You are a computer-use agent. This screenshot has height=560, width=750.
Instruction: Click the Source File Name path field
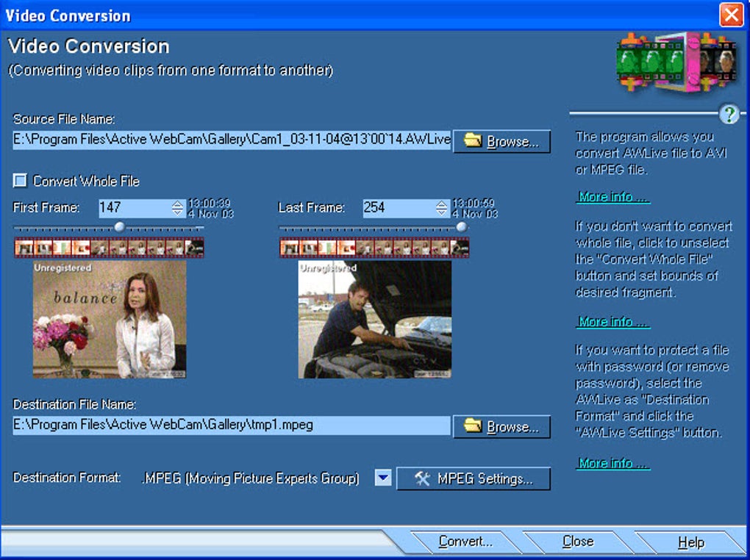pos(232,140)
